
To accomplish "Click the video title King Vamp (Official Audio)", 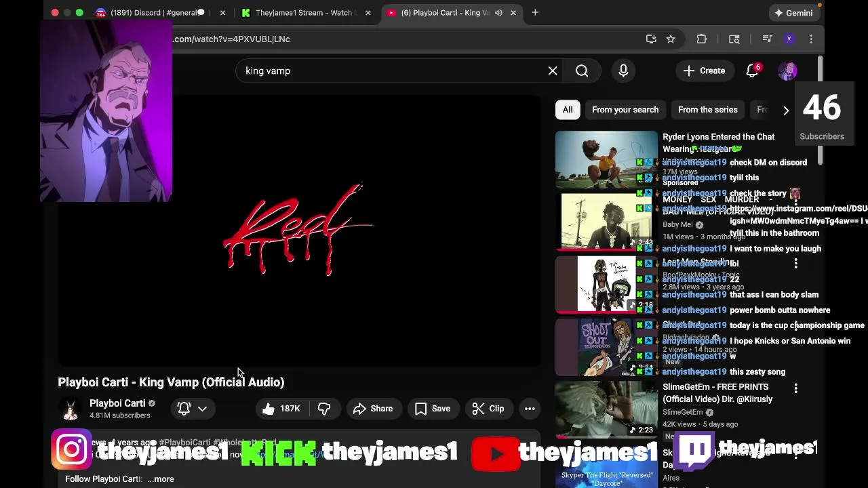I will 171,382.
